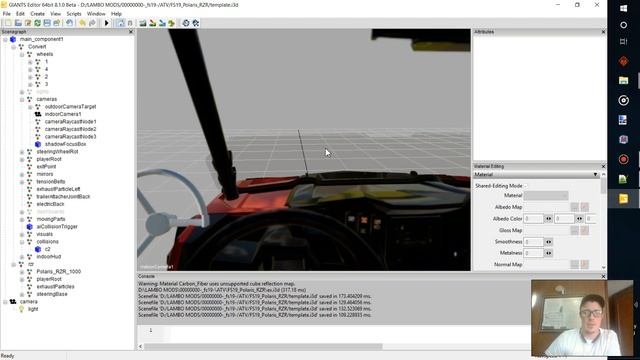Close the Material Editing panel
The image size is (640, 360).
coord(603,167)
